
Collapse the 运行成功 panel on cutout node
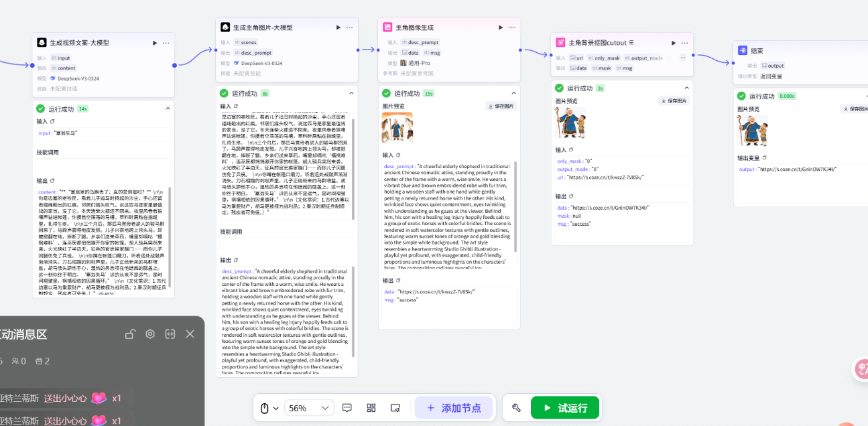click(686, 87)
